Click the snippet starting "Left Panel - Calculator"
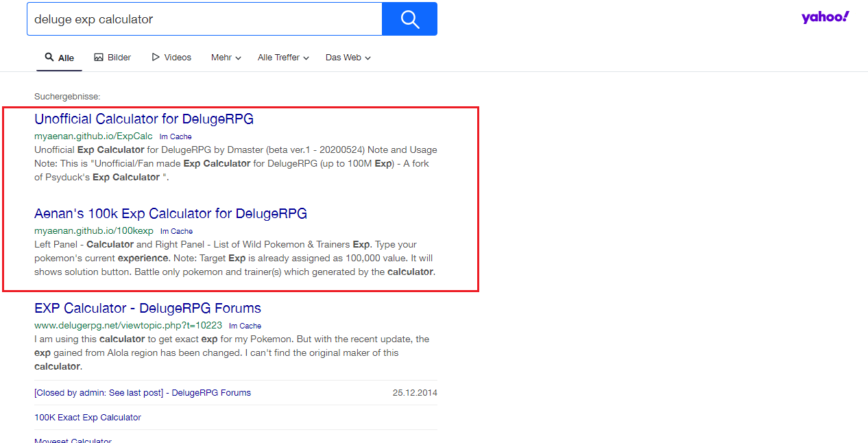 coord(234,259)
